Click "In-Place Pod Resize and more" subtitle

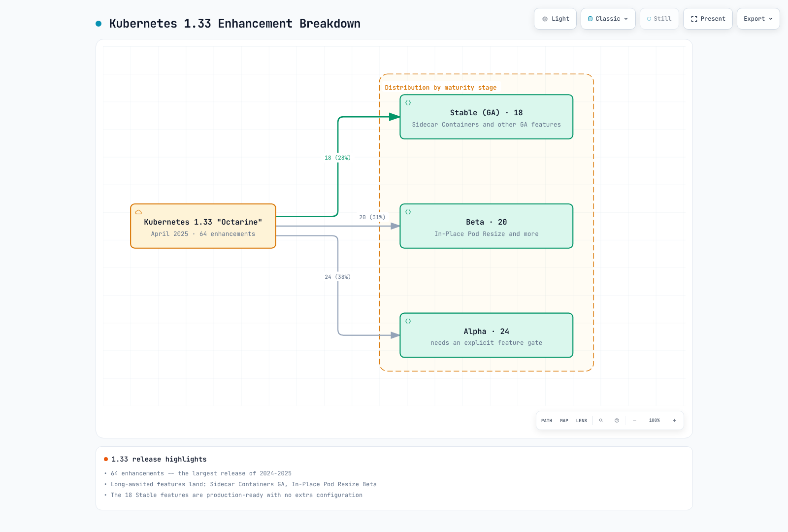click(x=487, y=234)
